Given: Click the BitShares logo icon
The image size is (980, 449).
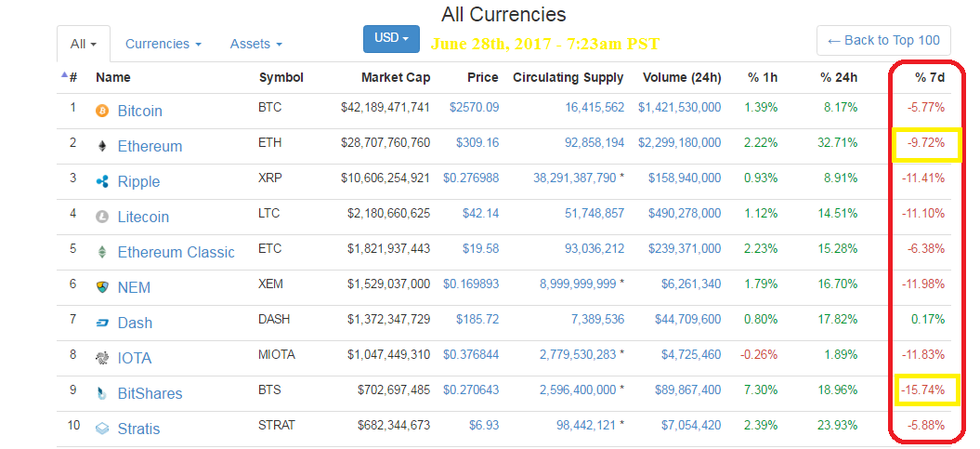Looking at the screenshot, I should pos(102,393).
